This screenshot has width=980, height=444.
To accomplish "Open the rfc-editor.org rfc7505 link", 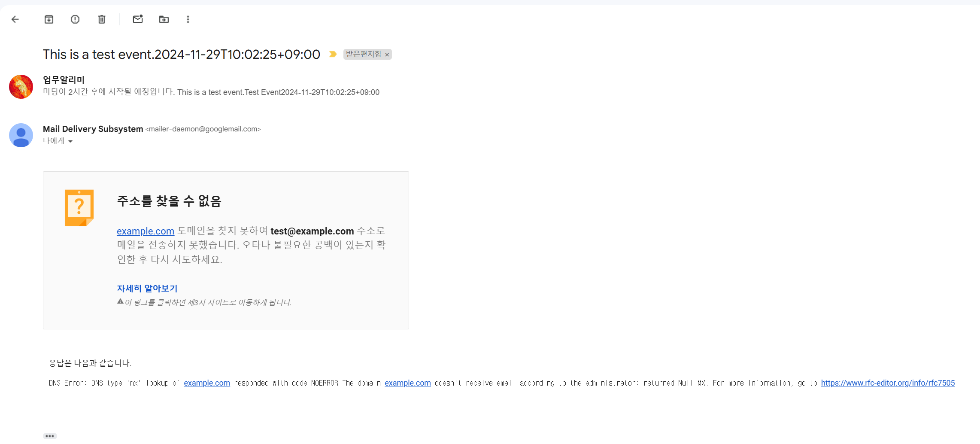I will click(x=888, y=383).
